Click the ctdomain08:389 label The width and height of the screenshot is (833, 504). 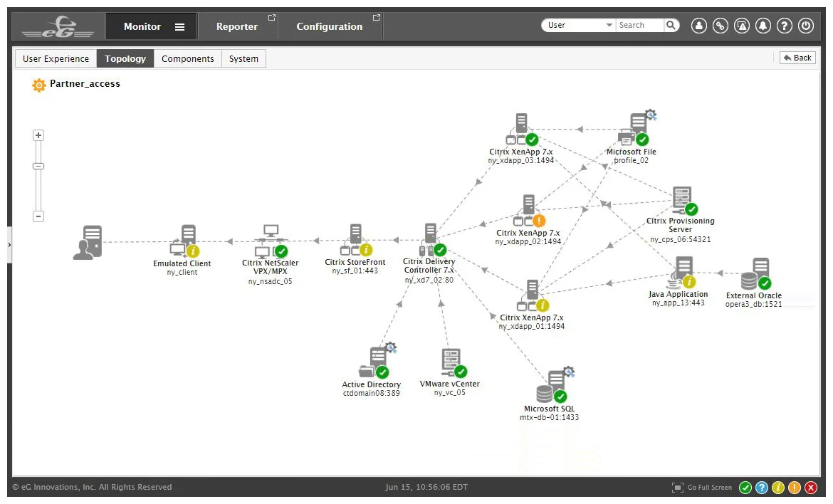[372, 394]
